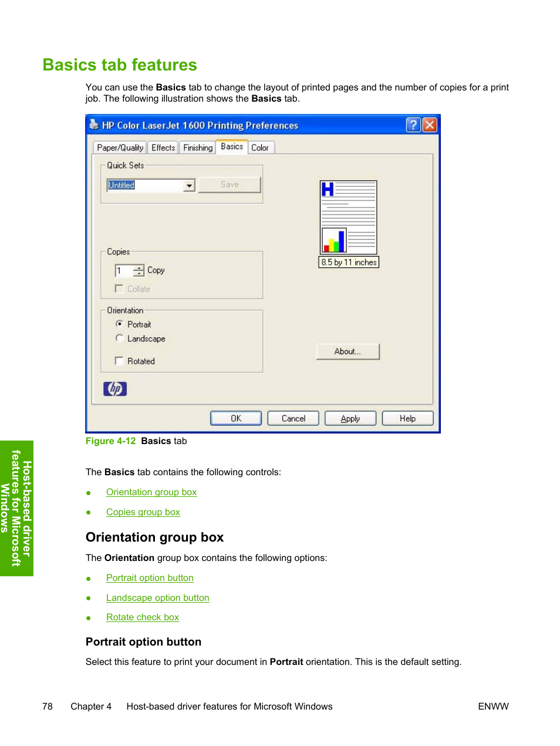Screen dimensions: 560x746
Task: Click the Cancel button
Action: click(294, 418)
